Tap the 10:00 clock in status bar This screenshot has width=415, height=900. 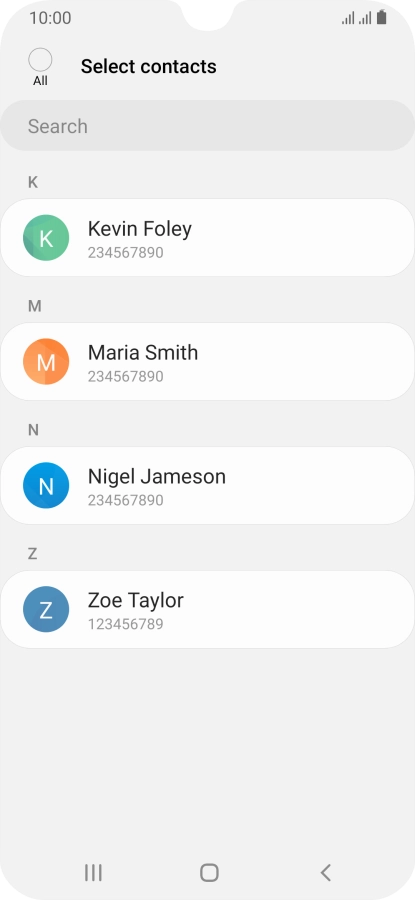51,18
